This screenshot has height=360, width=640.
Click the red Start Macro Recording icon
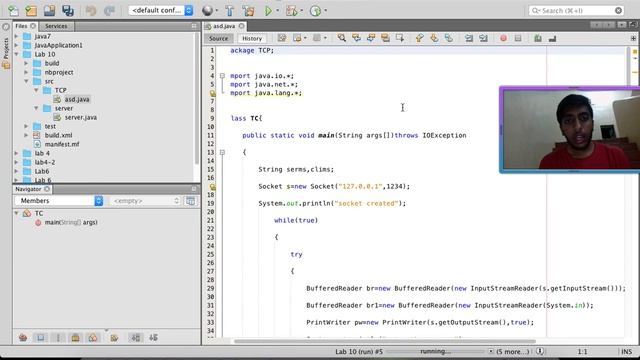click(503, 38)
